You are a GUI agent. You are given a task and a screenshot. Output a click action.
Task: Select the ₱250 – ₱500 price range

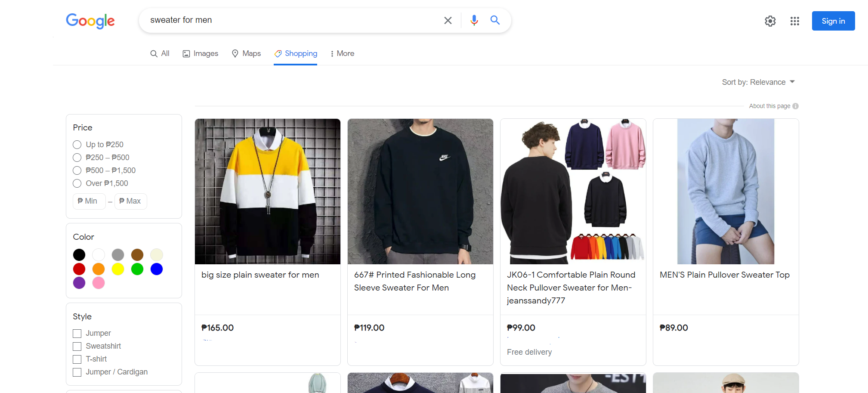[77, 158]
